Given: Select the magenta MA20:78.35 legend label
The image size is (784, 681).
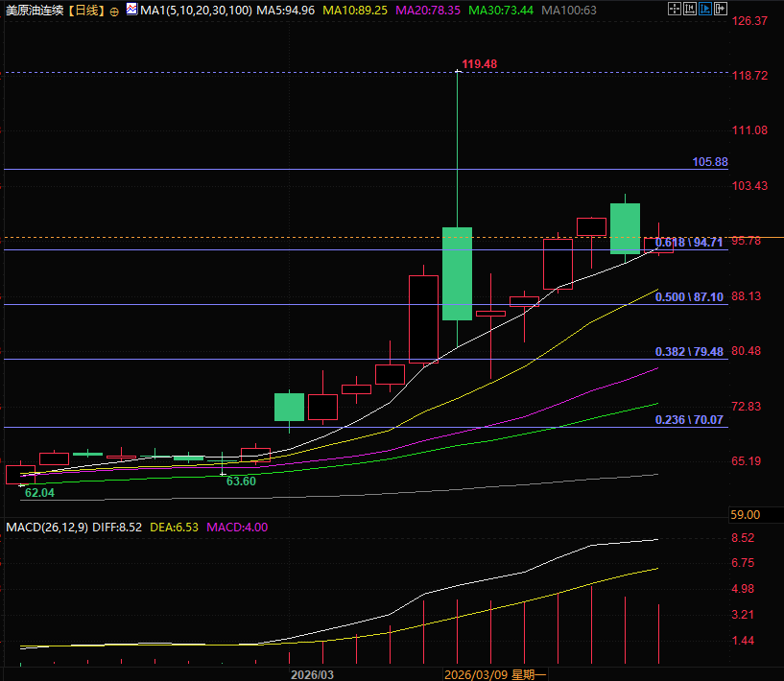Looking at the screenshot, I should (x=428, y=11).
